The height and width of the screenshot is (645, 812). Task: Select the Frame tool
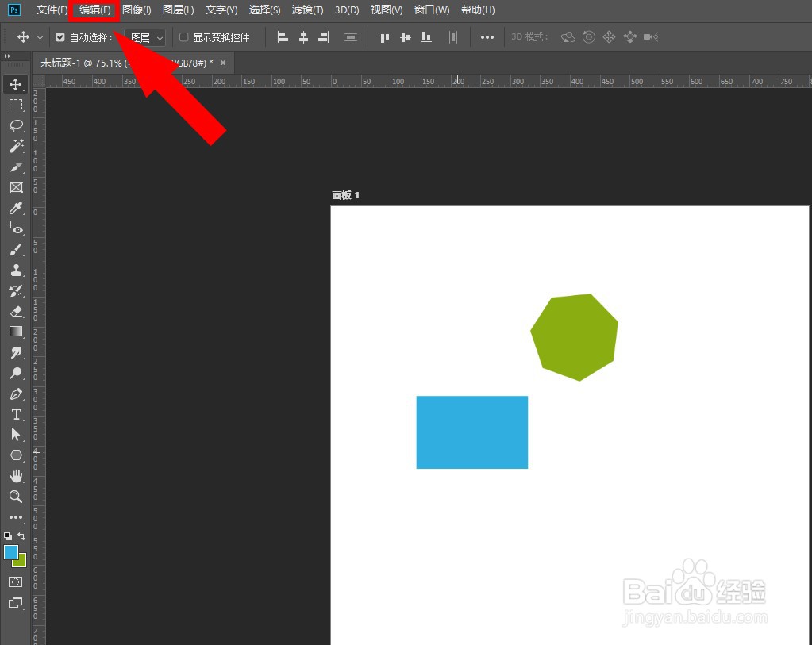pyautogui.click(x=16, y=187)
